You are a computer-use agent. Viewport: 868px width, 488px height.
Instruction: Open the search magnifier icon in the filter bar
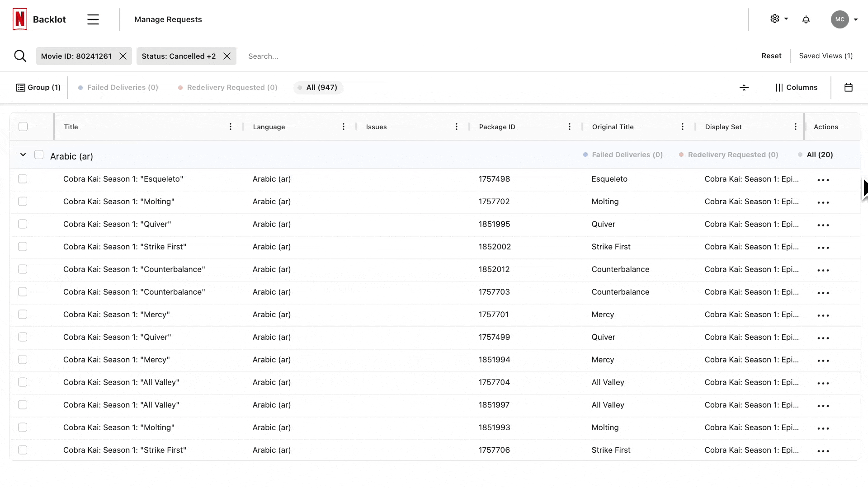coord(20,56)
